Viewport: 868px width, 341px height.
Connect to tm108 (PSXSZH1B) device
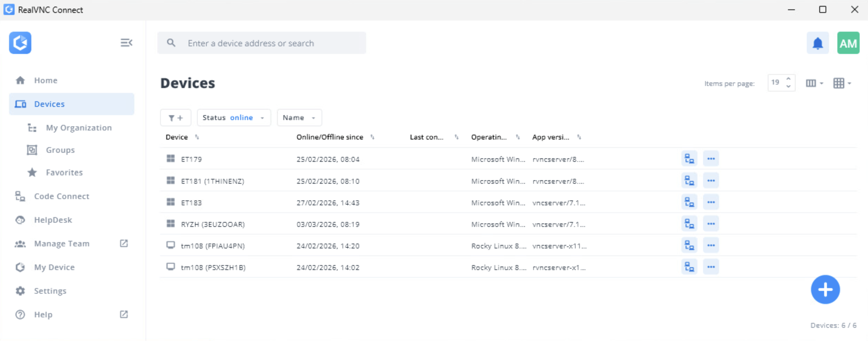pyautogui.click(x=689, y=267)
